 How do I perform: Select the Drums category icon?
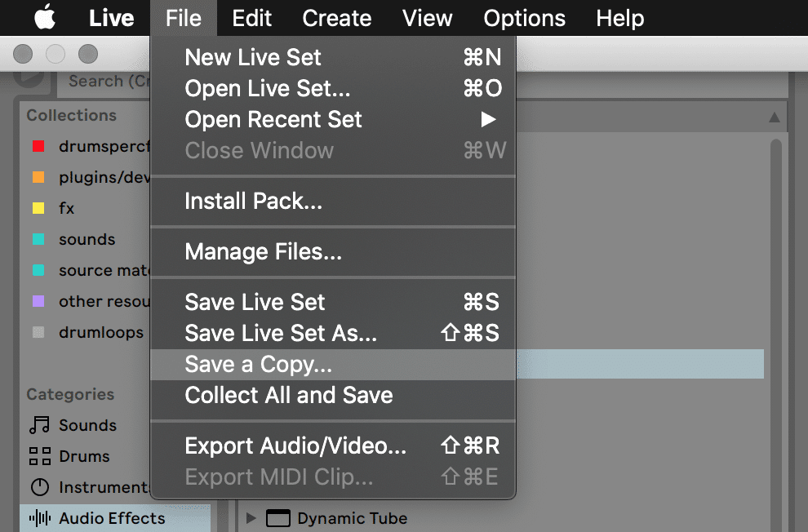click(x=40, y=456)
